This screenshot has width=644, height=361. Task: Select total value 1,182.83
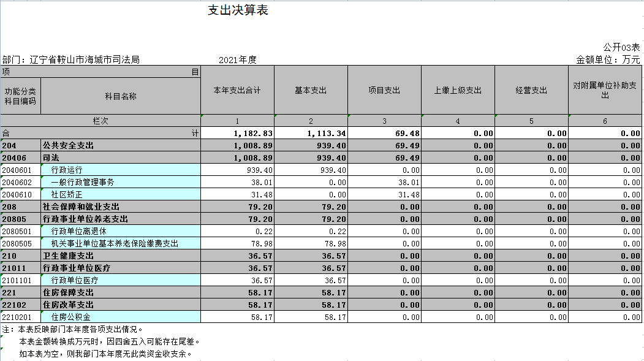click(x=237, y=133)
